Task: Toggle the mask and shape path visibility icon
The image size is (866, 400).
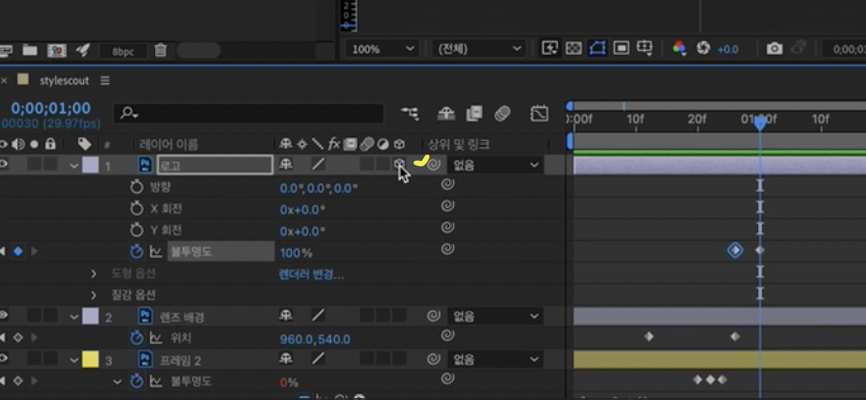Action: pyautogui.click(x=598, y=49)
